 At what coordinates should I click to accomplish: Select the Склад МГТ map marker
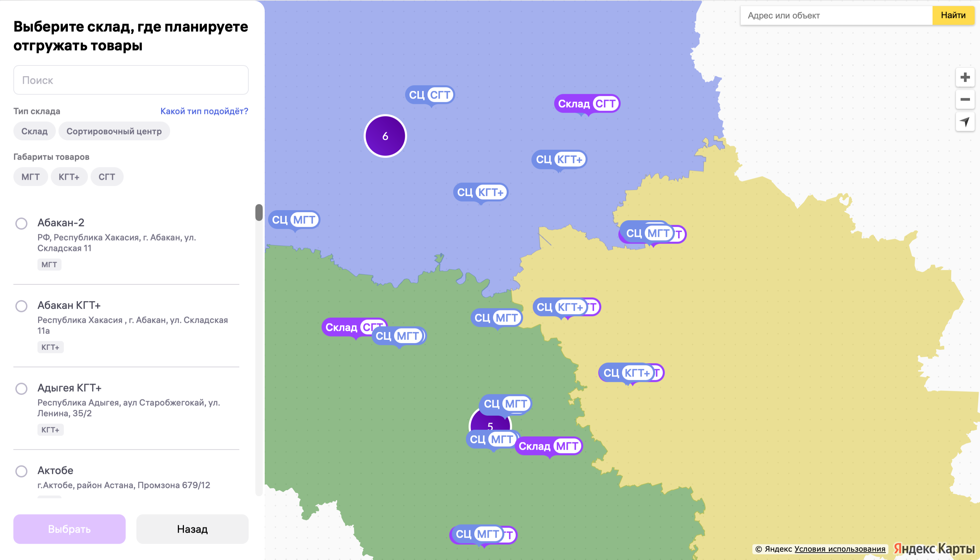point(549,446)
